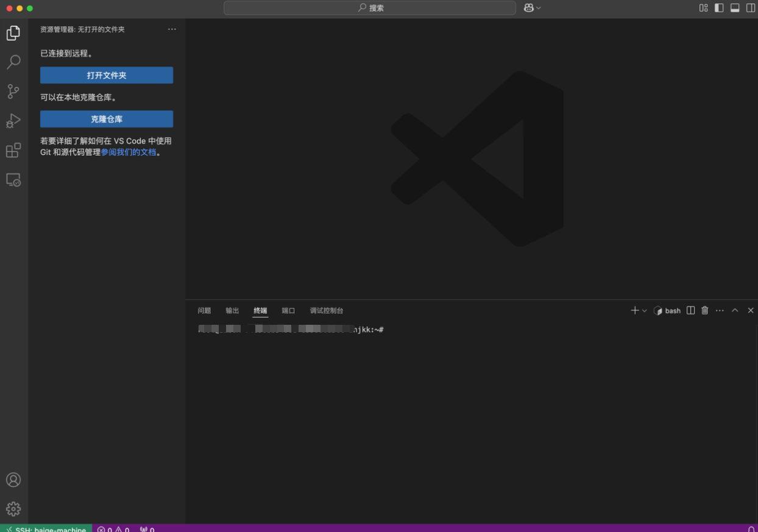Open Explorer more actions menu
Image resolution: width=758 pixels, height=532 pixels.
pos(172,29)
